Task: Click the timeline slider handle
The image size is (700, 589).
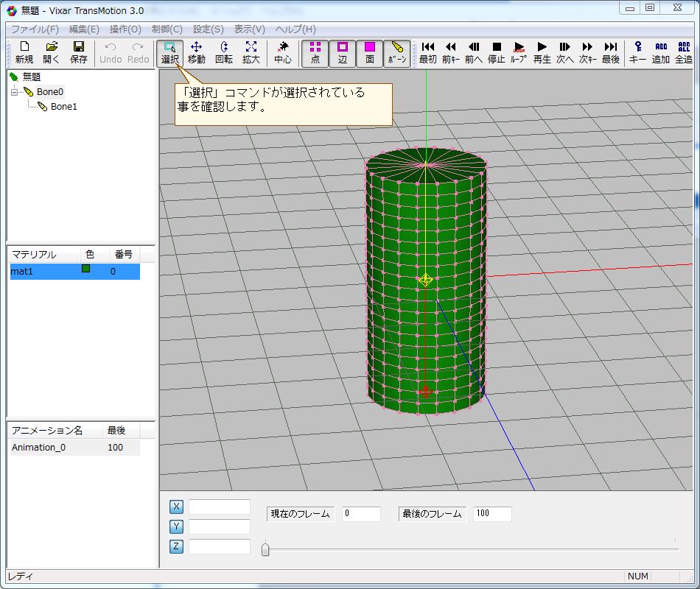Action: [x=265, y=548]
